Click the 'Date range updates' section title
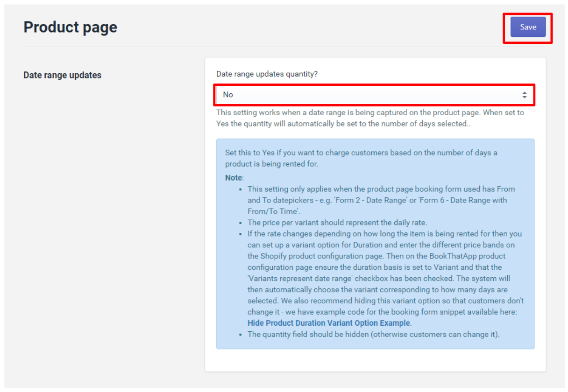The width and height of the screenshot is (568, 392). coord(62,75)
